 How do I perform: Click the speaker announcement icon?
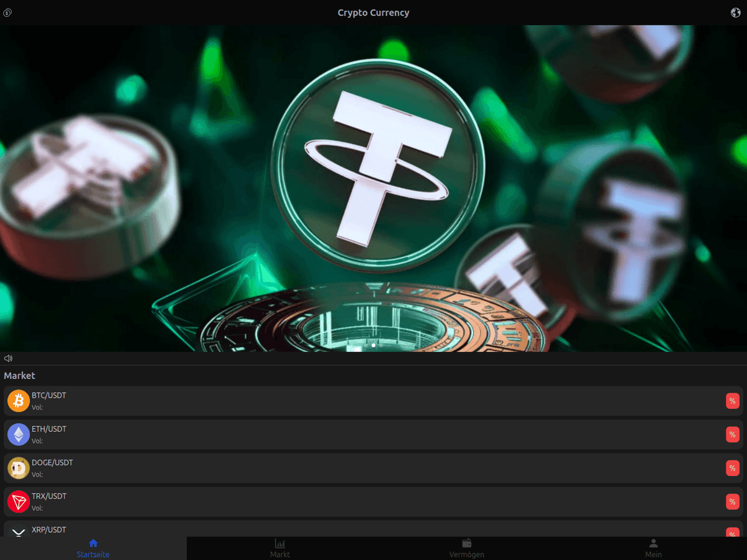pyautogui.click(x=8, y=358)
